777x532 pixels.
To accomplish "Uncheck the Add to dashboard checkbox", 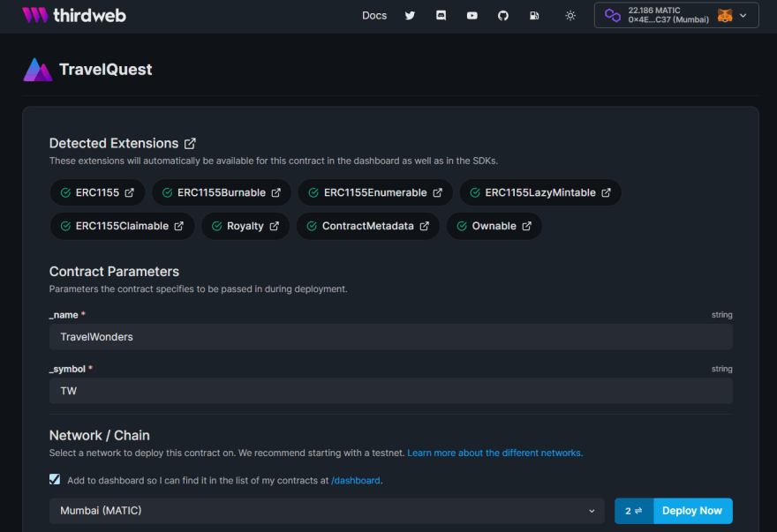I will (56, 480).
